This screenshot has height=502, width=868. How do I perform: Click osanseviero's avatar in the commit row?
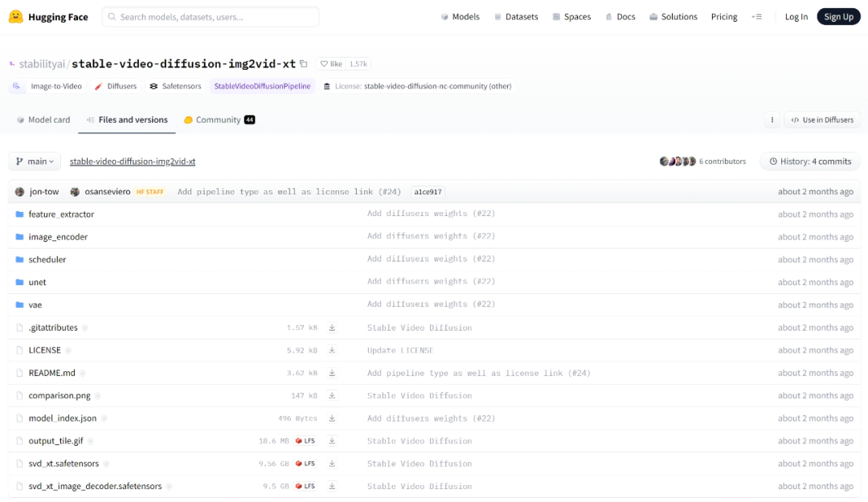tap(75, 192)
